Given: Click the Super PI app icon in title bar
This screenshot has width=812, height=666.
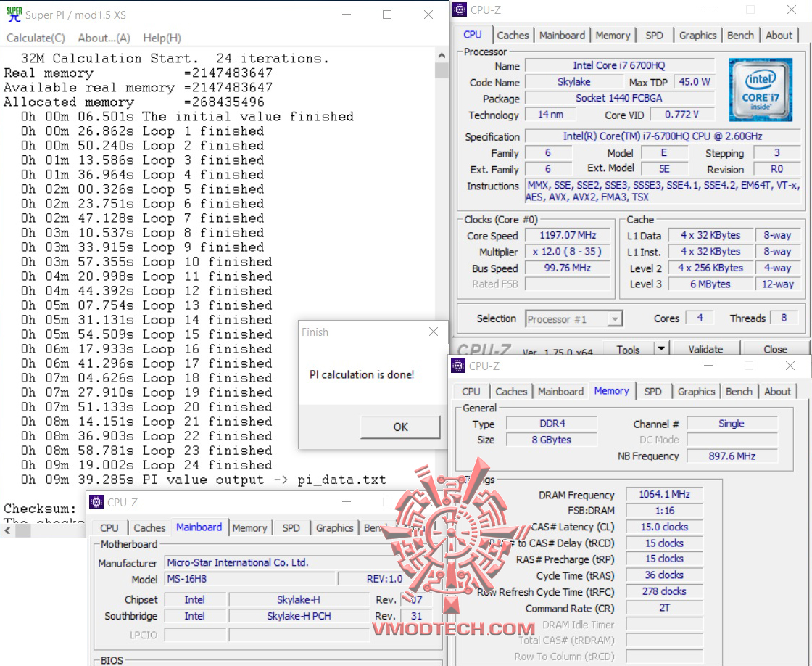Looking at the screenshot, I should (14, 15).
